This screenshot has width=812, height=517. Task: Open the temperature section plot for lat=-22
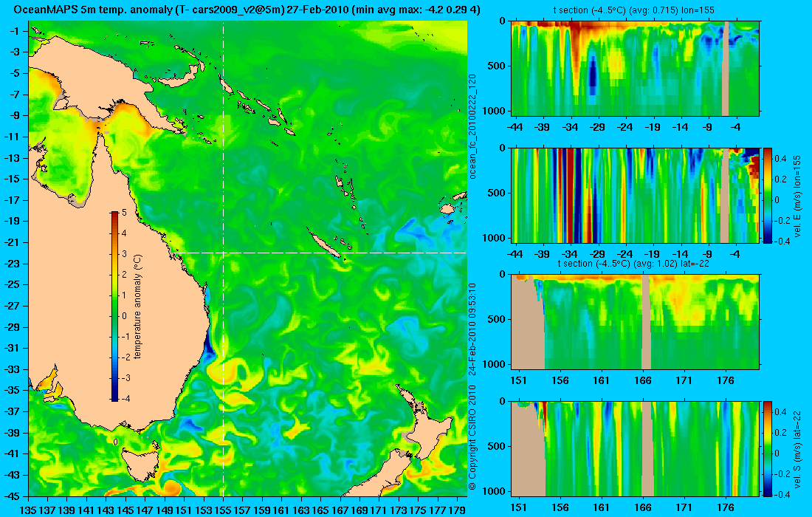[x=636, y=322]
